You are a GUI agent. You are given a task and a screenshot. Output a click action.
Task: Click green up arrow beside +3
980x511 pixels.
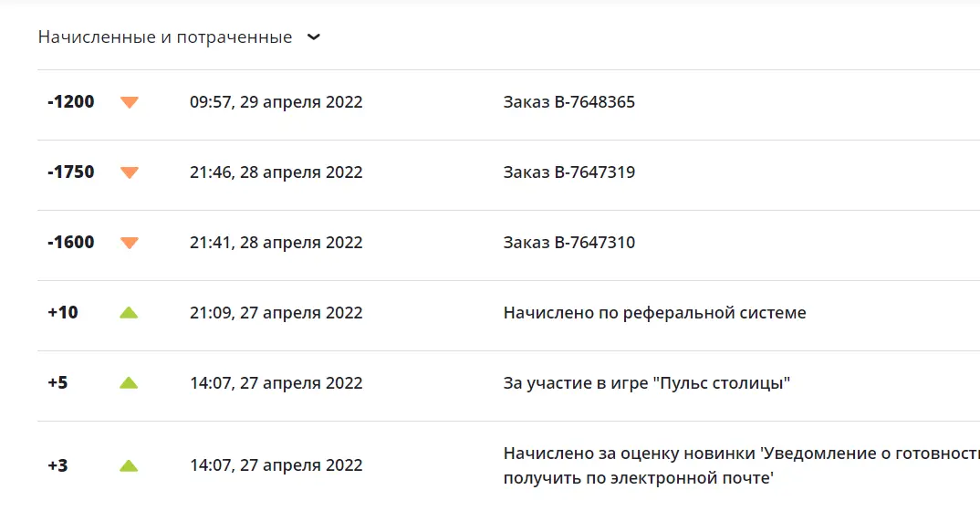pos(129,465)
